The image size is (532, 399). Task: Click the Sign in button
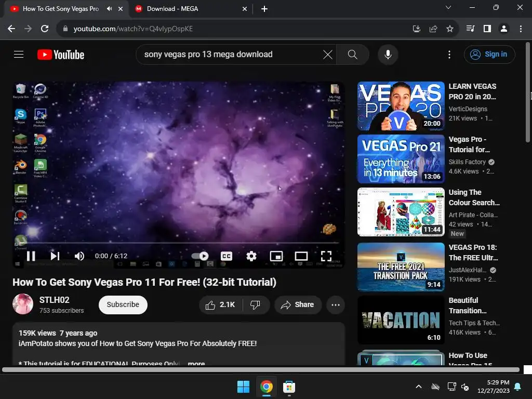tap(489, 54)
